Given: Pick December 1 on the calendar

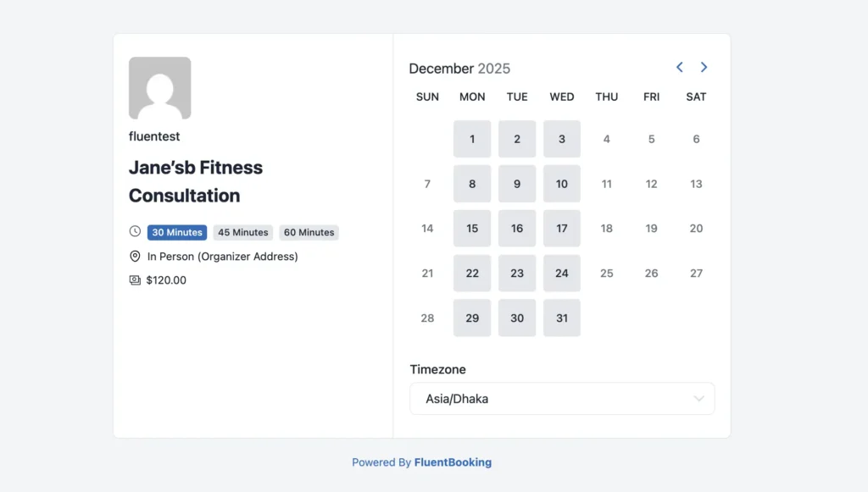Looking at the screenshot, I should [x=472, y=139].
